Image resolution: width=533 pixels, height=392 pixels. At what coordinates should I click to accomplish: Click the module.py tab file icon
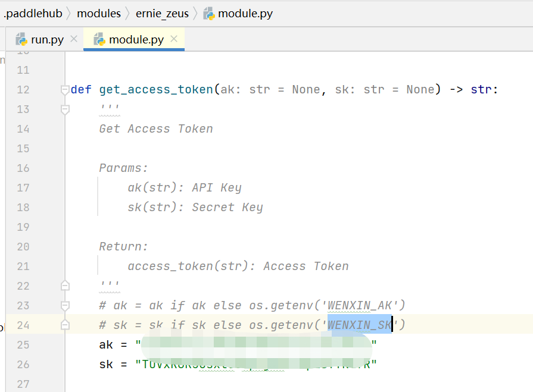click(99, 39)
